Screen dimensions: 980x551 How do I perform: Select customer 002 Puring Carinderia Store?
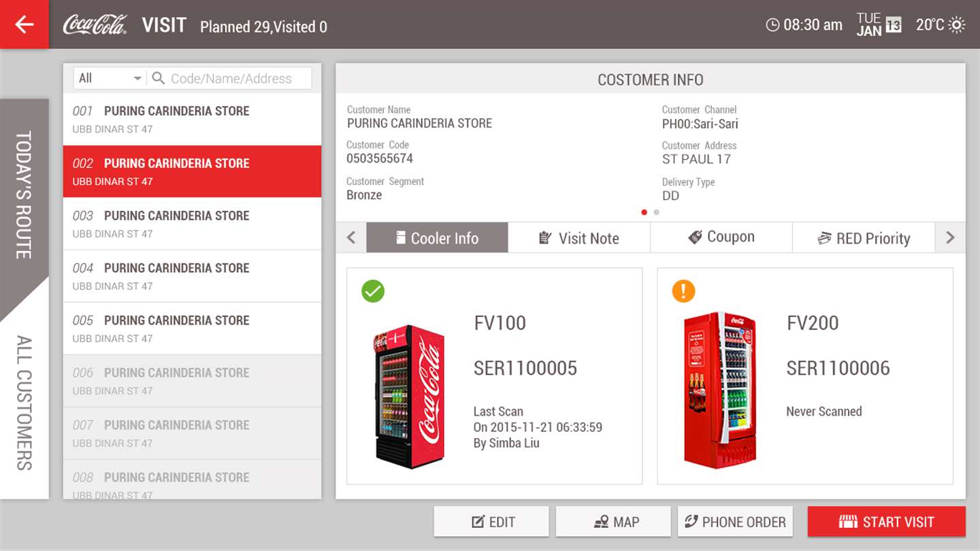pos(192,171)
